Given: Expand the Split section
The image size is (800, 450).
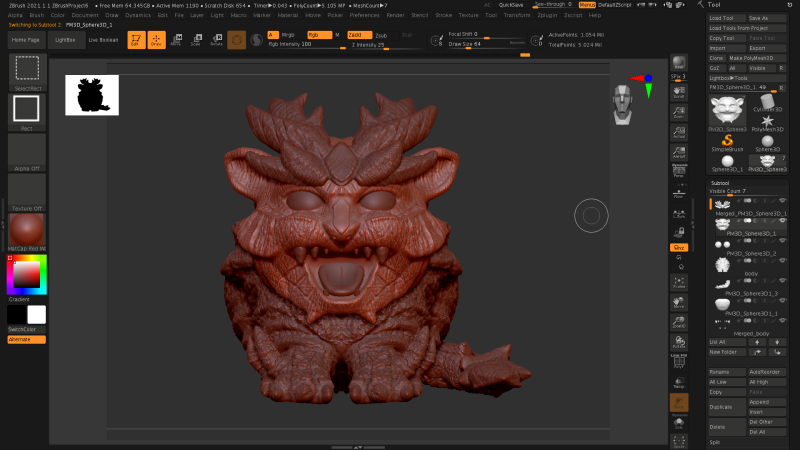Looking at the screenshot, I should (715, 441).
